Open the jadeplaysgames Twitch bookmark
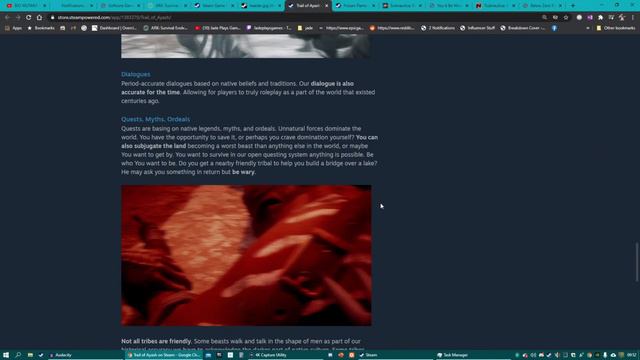640x360 pixels. click(269, 28)
